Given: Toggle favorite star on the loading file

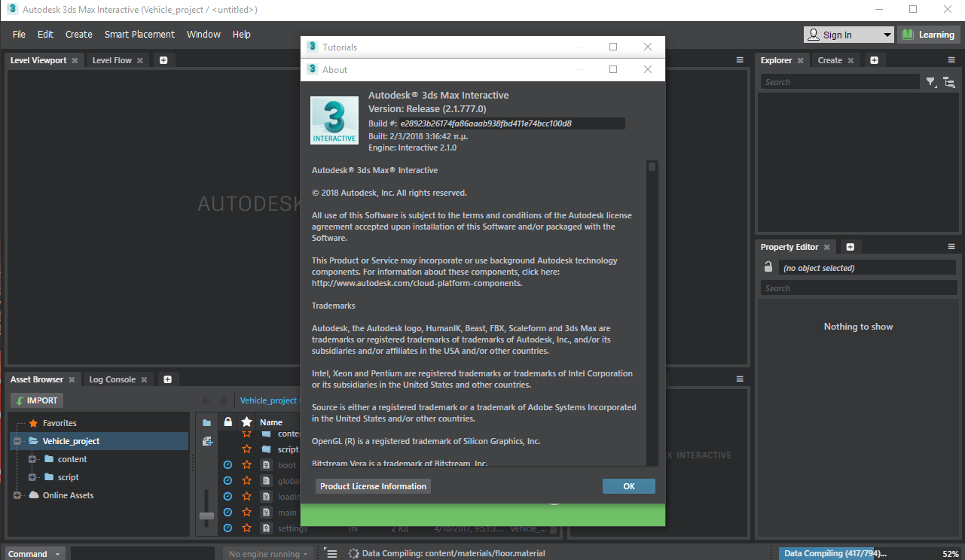Looking at the screenshot, I should tap(246, 497).
